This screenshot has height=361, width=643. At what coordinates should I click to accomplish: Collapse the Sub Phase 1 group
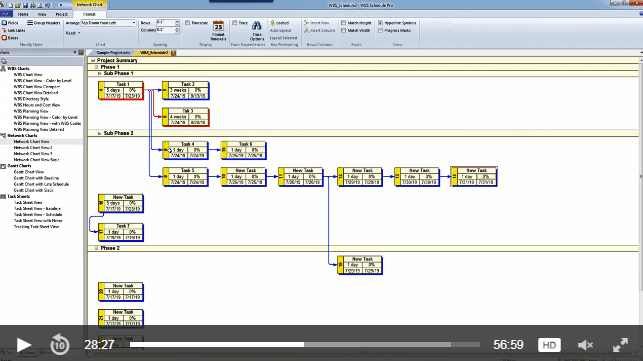(99, 73)
